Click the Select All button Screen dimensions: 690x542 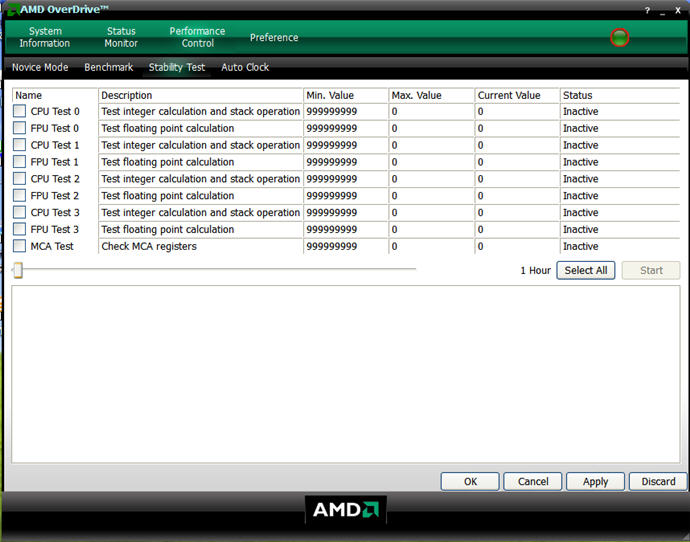[x=586, y=271]
